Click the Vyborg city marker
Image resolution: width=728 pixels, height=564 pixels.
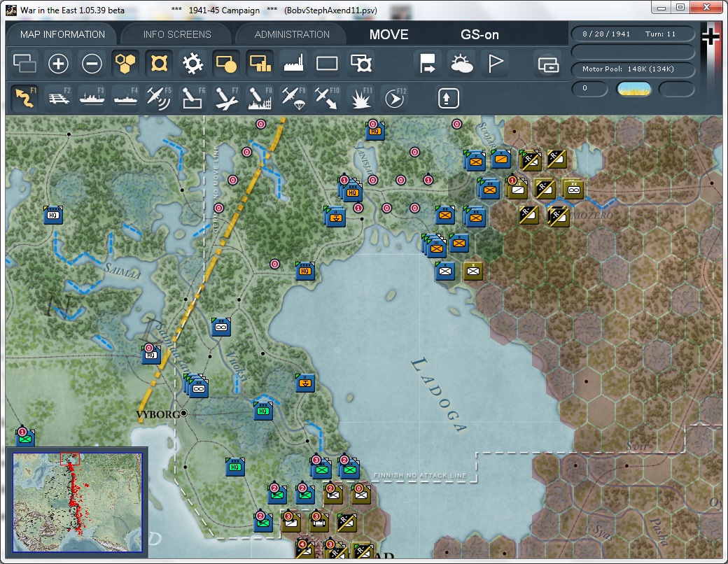point(184,413)
